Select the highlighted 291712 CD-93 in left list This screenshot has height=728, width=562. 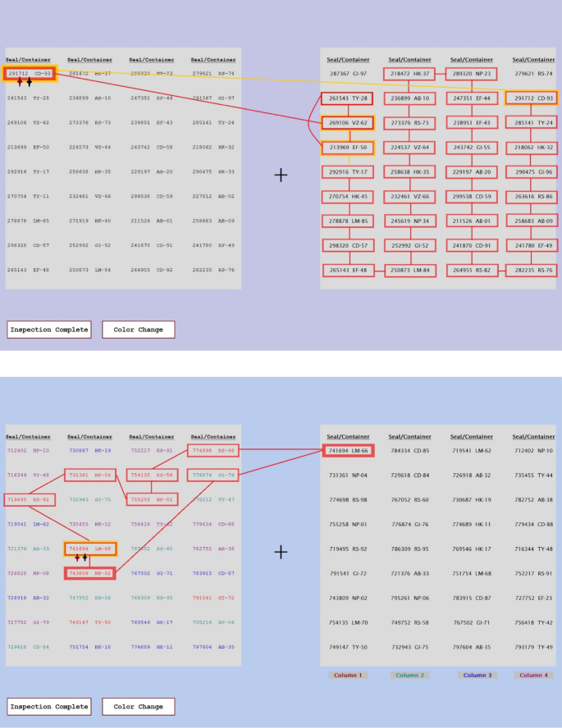tap(30, 74)
